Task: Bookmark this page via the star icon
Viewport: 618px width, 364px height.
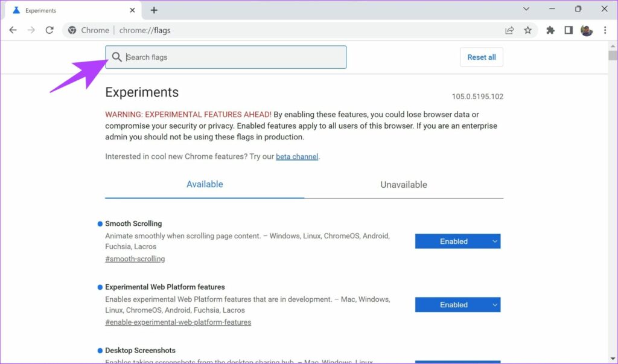Action: [528, 30]
